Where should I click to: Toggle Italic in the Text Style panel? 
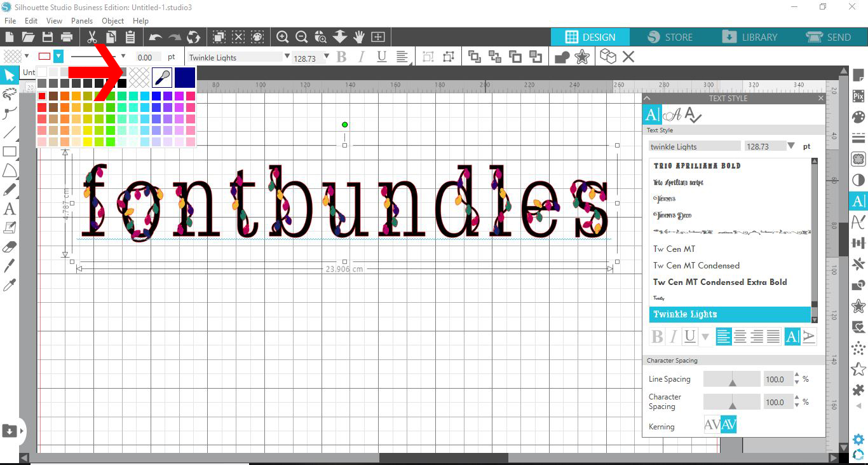673,337
